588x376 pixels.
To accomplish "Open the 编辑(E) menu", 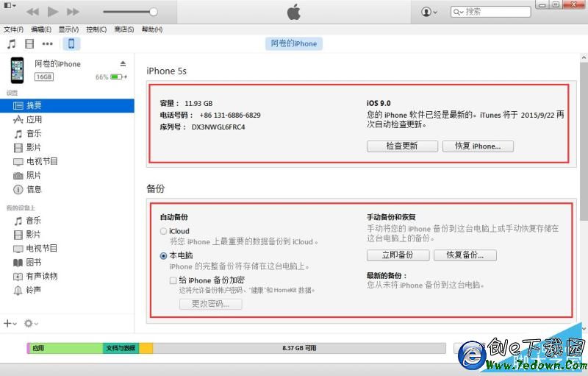I will [41, 29].
